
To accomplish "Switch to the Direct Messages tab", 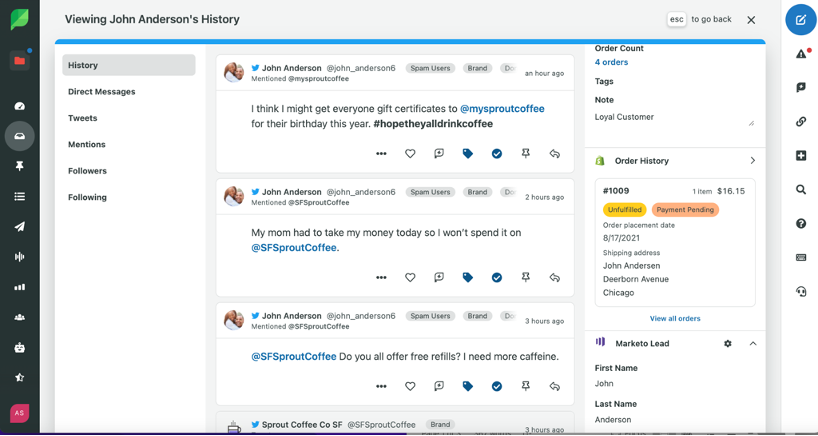I will pyautogui.click(x=102, y=92).
